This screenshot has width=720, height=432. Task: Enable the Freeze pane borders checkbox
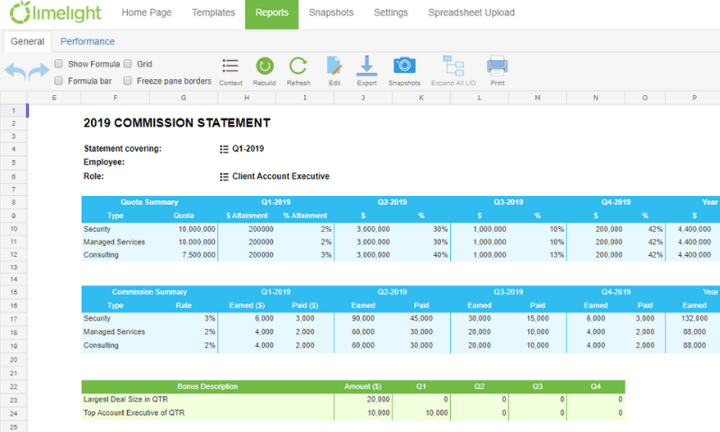(x=128, y=81)
